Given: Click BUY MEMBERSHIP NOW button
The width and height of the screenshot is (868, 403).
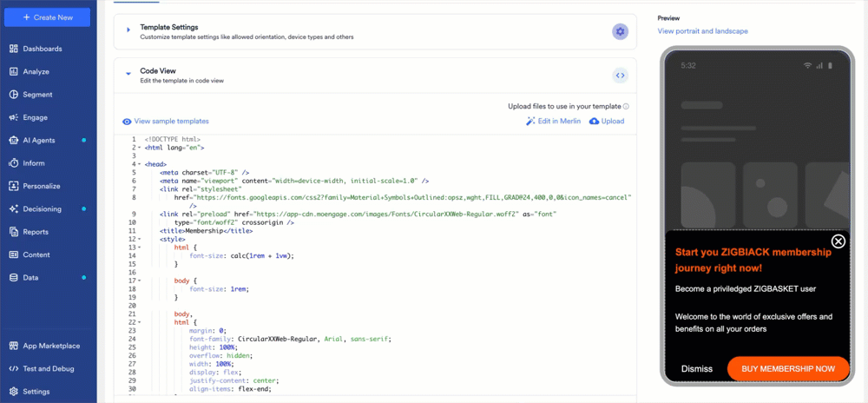Looking at the screenshot, I should 788,368.
